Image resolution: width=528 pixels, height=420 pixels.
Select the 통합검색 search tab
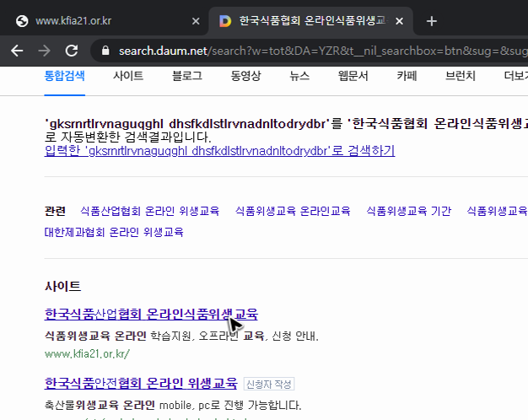pos(64,76)
